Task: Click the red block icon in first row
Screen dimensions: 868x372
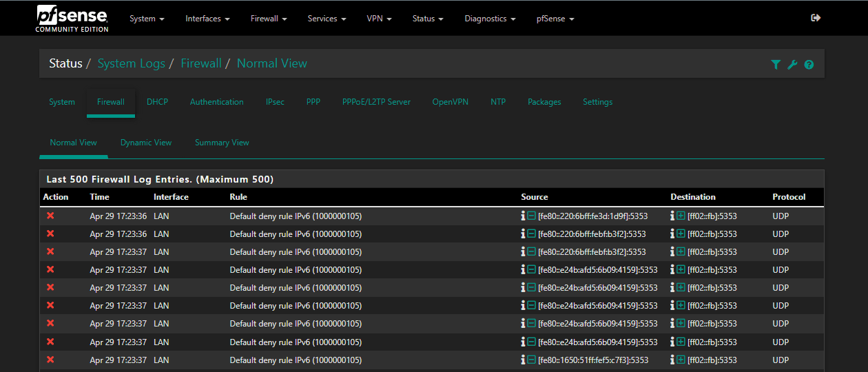Action: point(50,216)
